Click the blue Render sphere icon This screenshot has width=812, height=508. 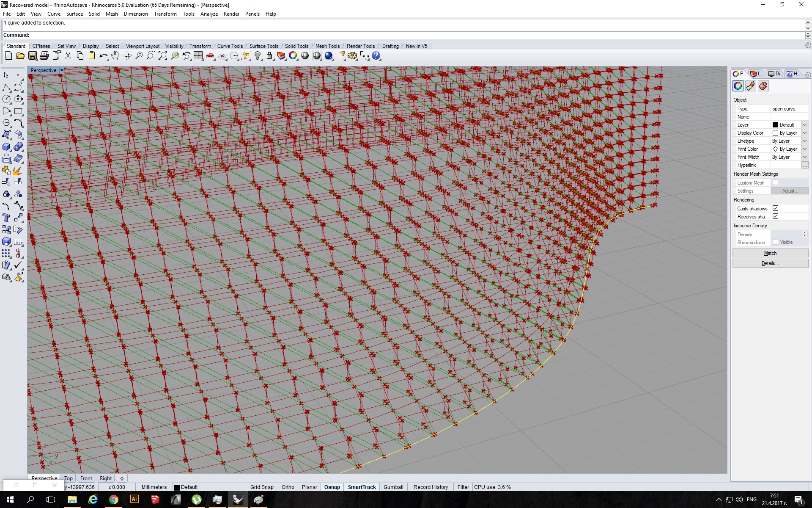[329, 55]
